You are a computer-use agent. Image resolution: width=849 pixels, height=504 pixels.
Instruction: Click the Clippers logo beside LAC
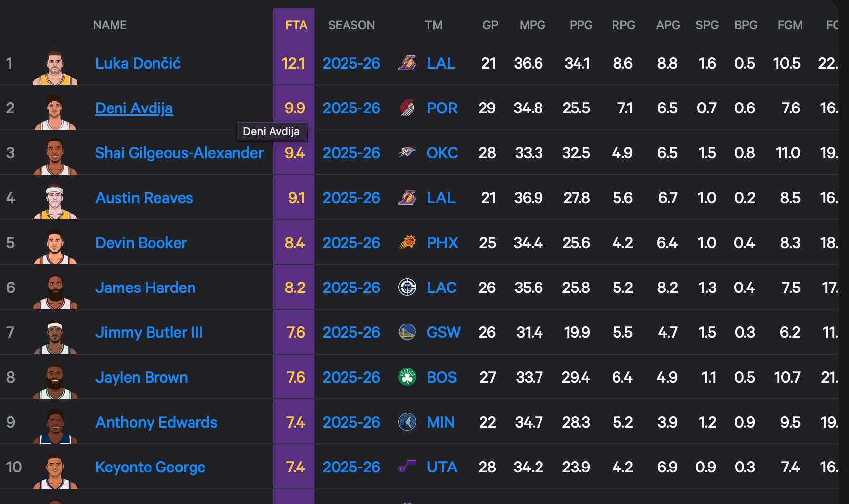coord(407,288)
